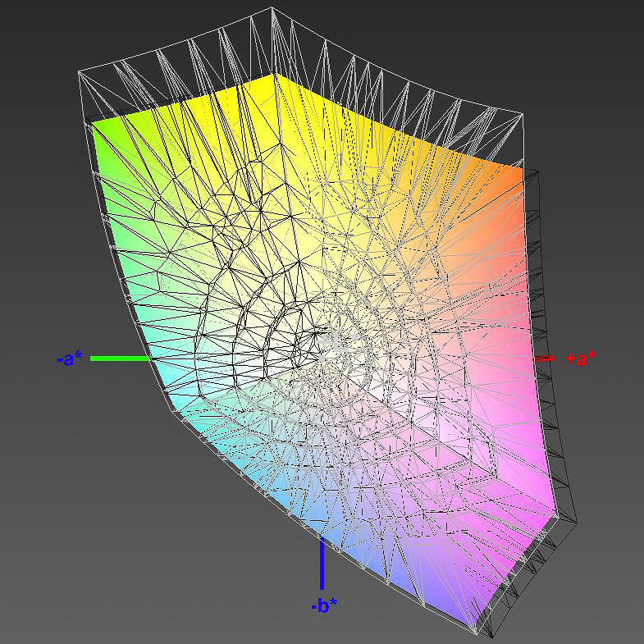Select the green -a* axis line
Image resolution: width=644 pixels, height=644 pixels.
pyautogui.click(x=120, y=359)
